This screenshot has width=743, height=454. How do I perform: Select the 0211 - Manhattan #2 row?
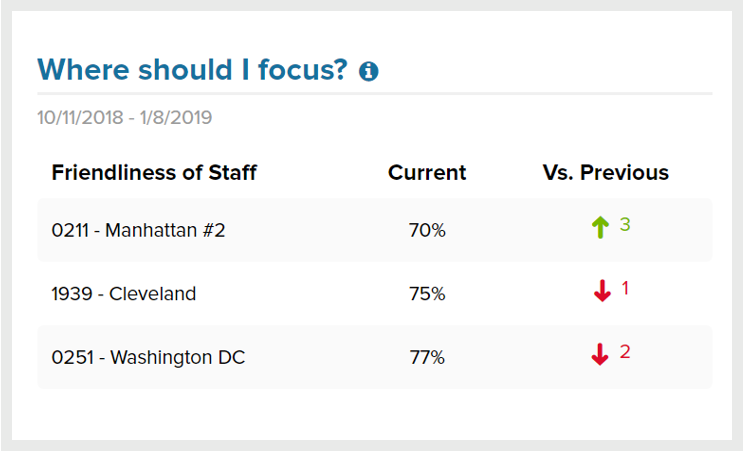coord(139,230)
